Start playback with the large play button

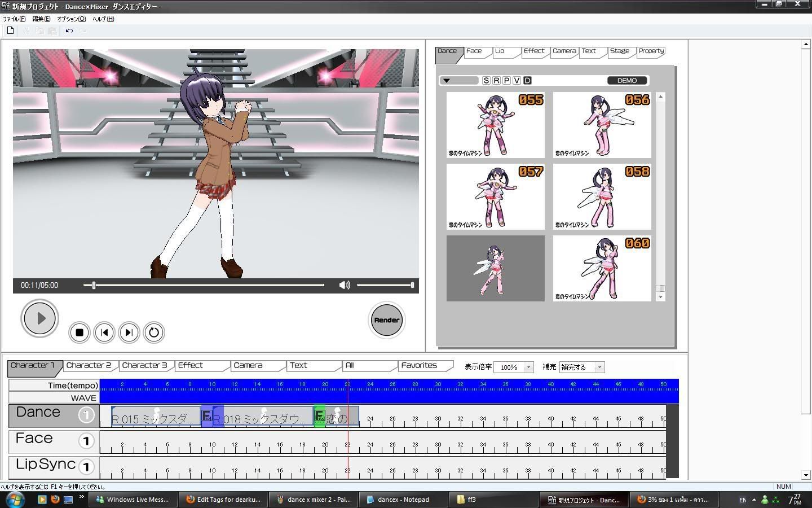coord(39,318)
